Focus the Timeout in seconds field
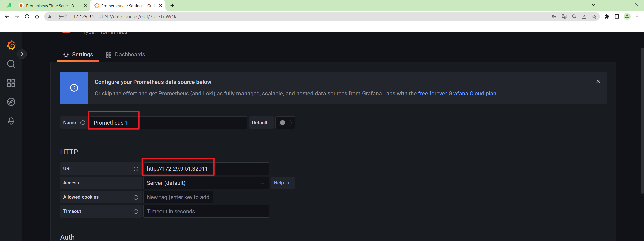The height and width of the screenshot is (241, 644). tap(206, 211)
